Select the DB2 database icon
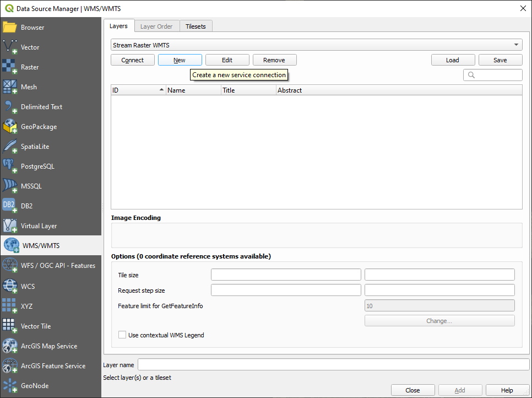This screenshot has width=532, height=398. point(9,206)
